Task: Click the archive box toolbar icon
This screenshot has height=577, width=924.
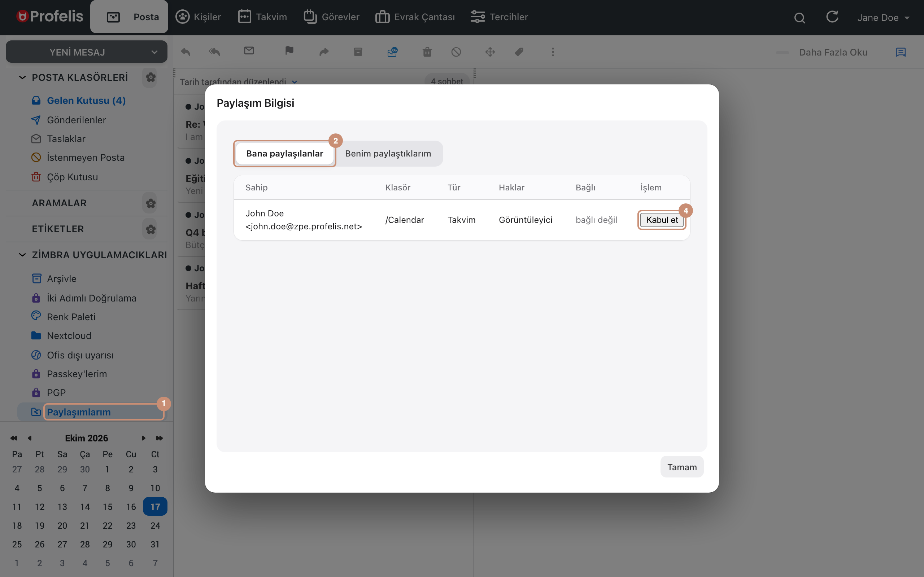Action: coord(358,52)
